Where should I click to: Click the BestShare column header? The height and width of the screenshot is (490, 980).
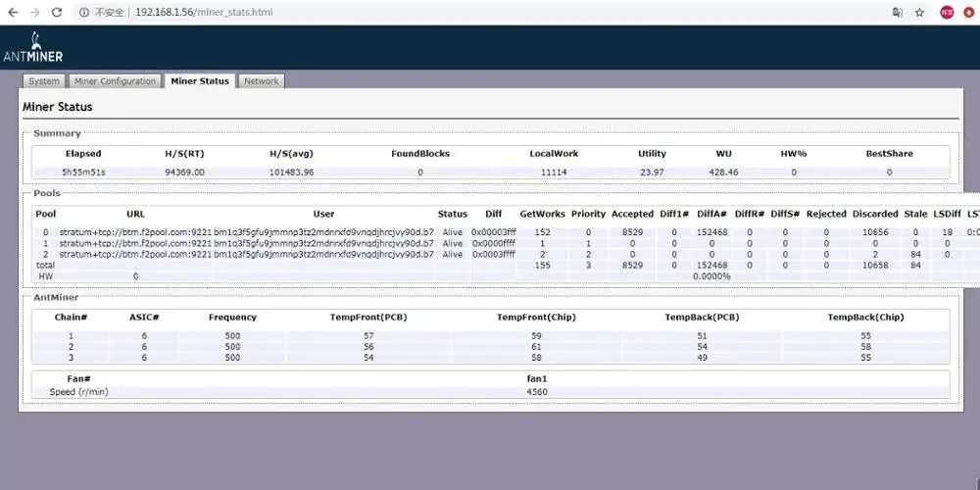click(889, 154)
